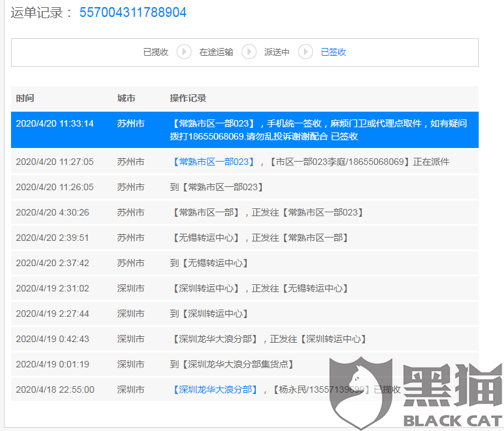The width and height of the screenshot is (504, 431).
Task: Click arrow icon after 已揽收
Action: [x=184, y=52]
